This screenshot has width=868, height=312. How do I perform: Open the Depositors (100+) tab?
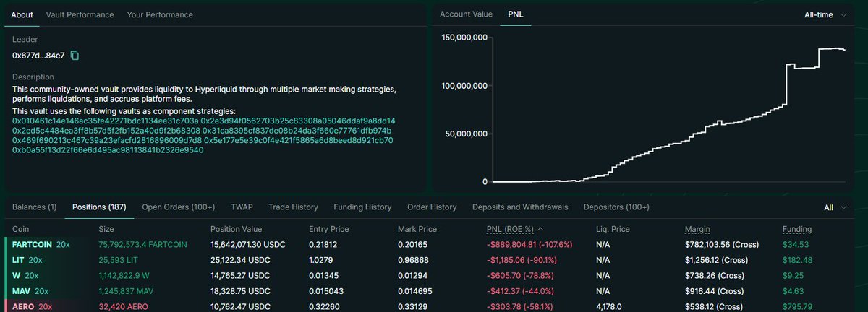pos(616,207)
